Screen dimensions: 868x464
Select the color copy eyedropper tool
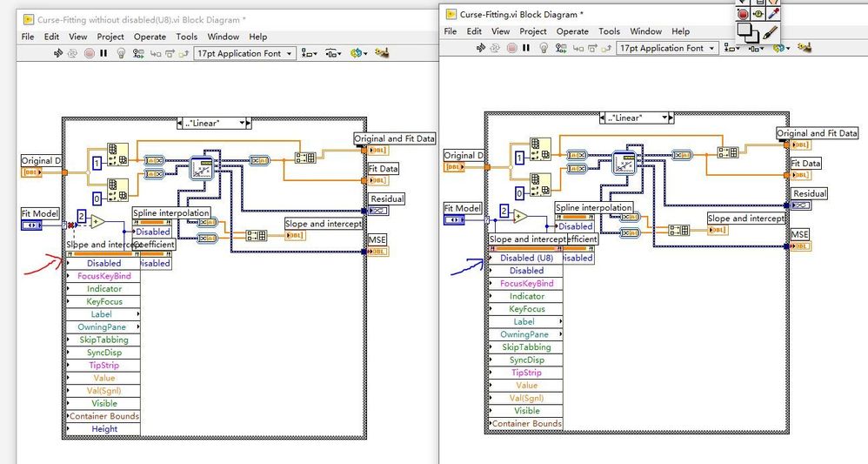click(x=773, y=14)
